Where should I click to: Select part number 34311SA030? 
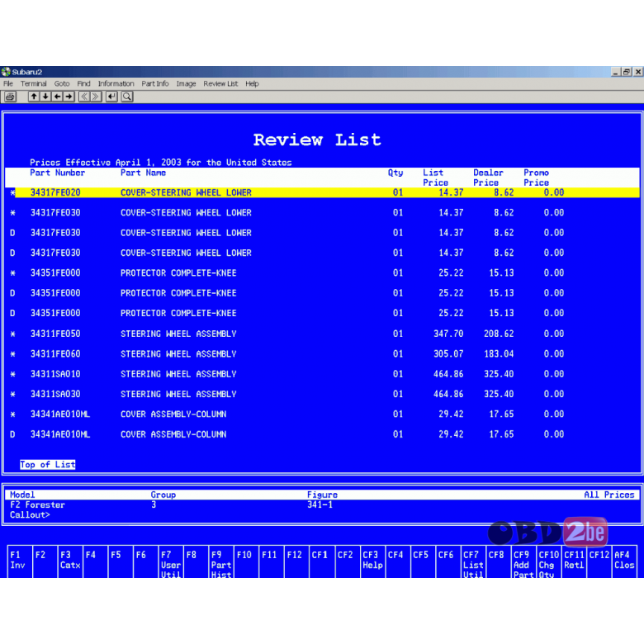tap(55, 394)
